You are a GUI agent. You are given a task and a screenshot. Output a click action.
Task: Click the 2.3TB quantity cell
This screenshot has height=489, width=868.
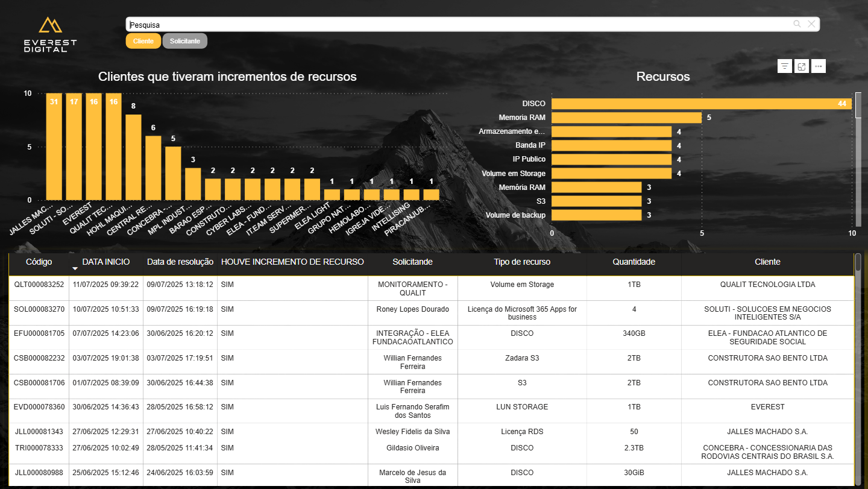[634, 448]
